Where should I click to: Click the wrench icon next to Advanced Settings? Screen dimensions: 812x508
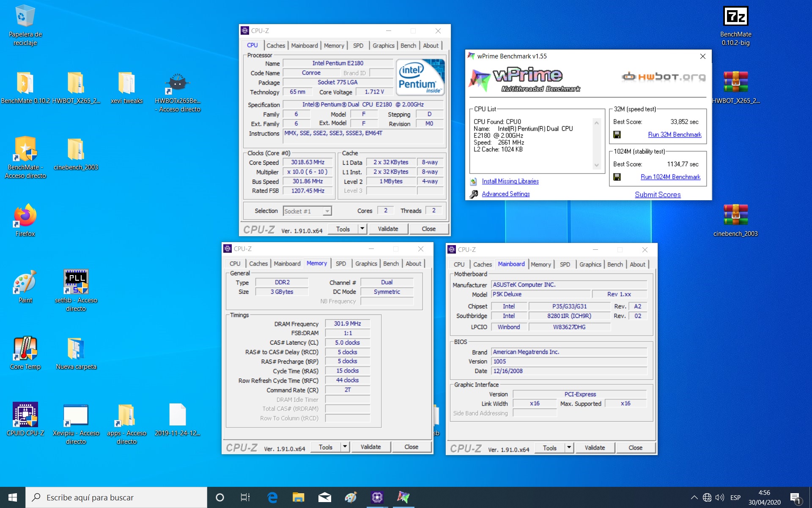[474, 194]
